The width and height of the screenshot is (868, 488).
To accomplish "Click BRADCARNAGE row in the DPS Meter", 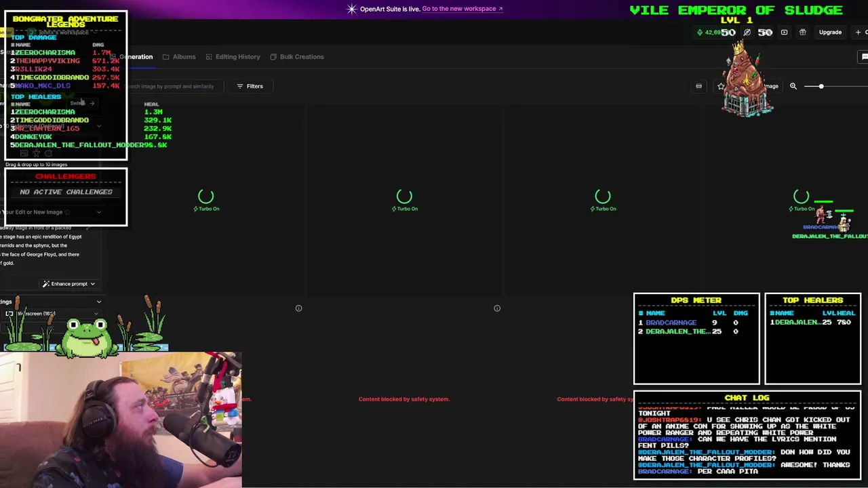I will [x=696, y=323].
